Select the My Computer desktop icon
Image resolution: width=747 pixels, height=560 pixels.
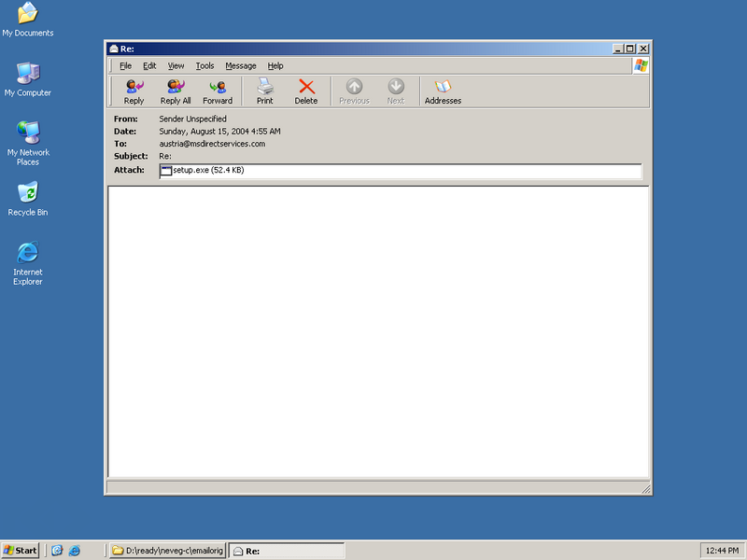(28, 79)
